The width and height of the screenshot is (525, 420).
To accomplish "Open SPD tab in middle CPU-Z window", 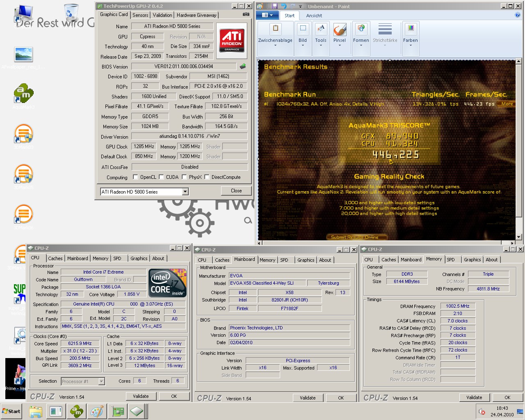I will tap(284, 260).
